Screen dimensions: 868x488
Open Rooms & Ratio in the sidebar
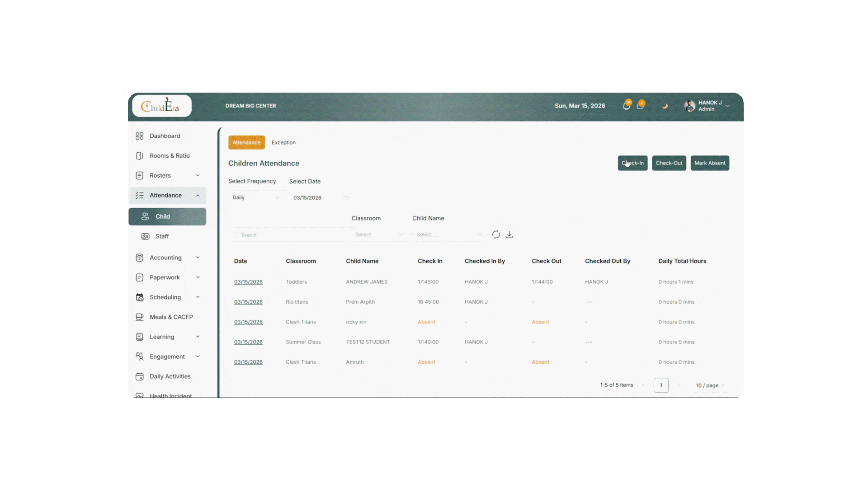coord(170,156)
